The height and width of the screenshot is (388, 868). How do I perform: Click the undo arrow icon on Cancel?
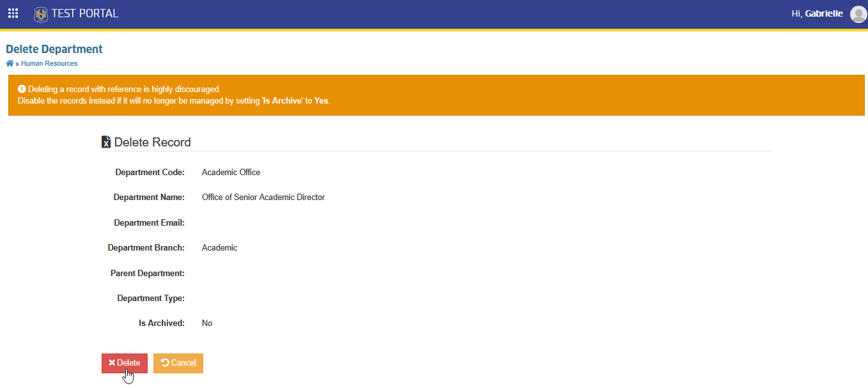click(165, 363)
